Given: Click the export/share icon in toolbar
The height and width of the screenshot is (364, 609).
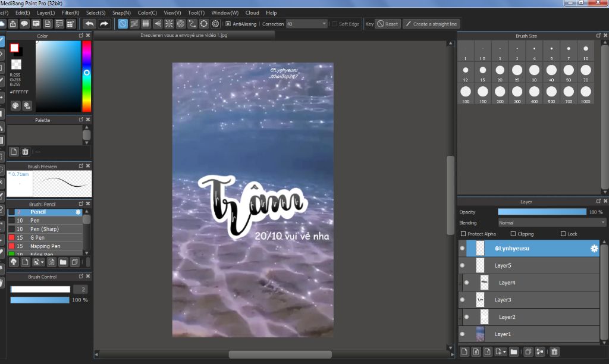Looking at the screenshot, I should (x=13, y=24).
